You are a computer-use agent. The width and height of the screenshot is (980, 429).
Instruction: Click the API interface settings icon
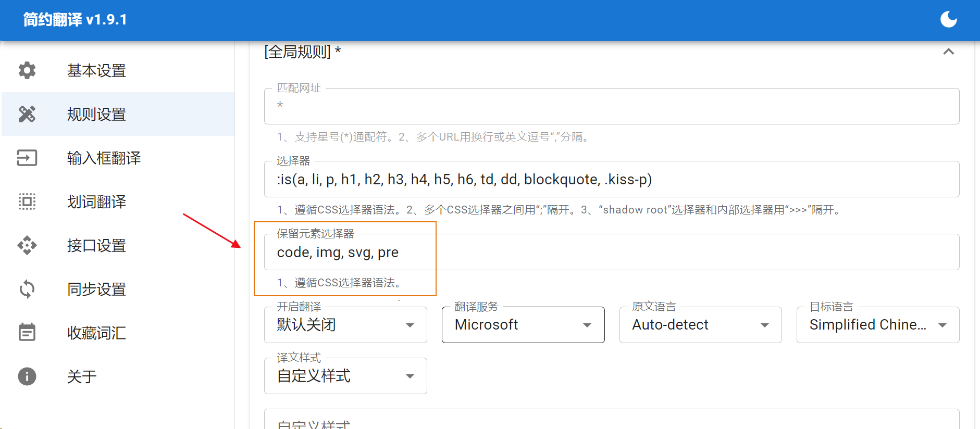(27, 245)
